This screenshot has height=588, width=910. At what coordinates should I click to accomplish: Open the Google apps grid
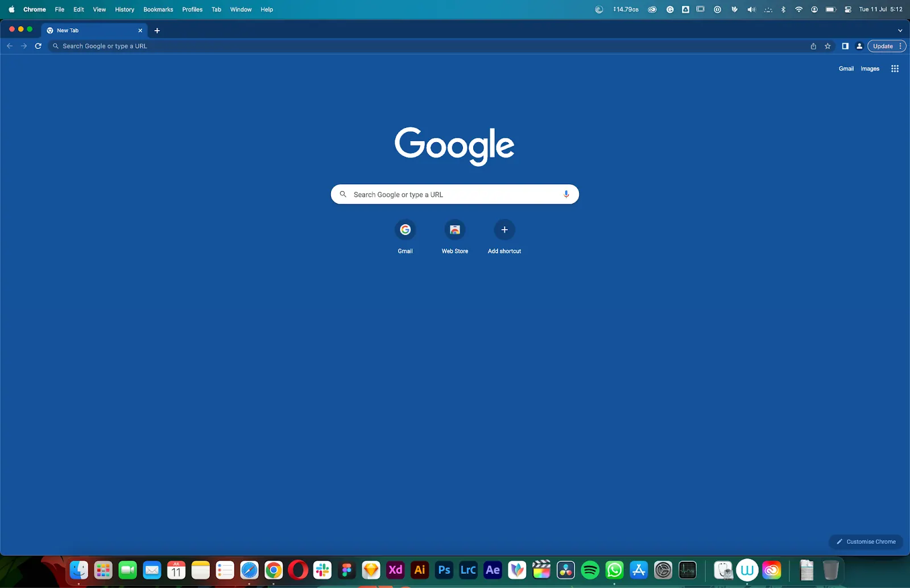click(x=895, y=69)
